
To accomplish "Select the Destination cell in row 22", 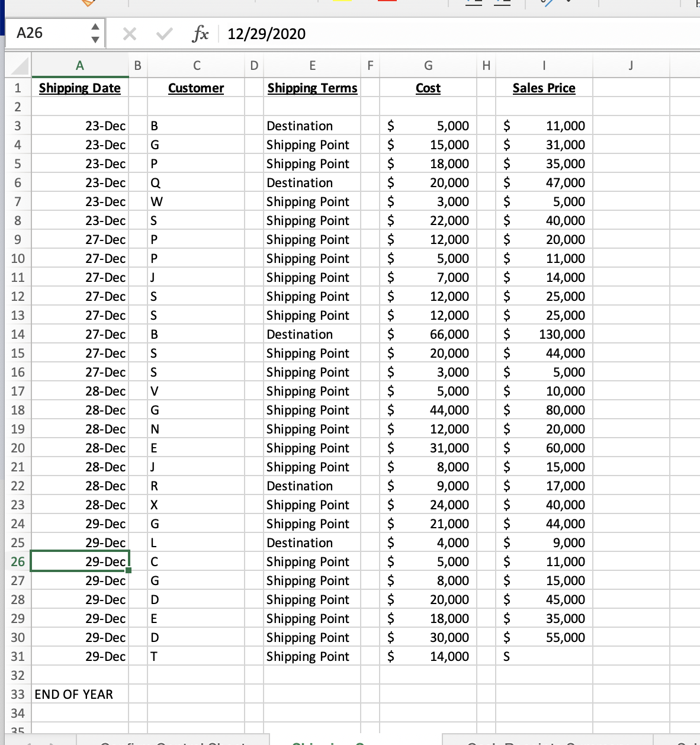I will click(x=312, y=486).
